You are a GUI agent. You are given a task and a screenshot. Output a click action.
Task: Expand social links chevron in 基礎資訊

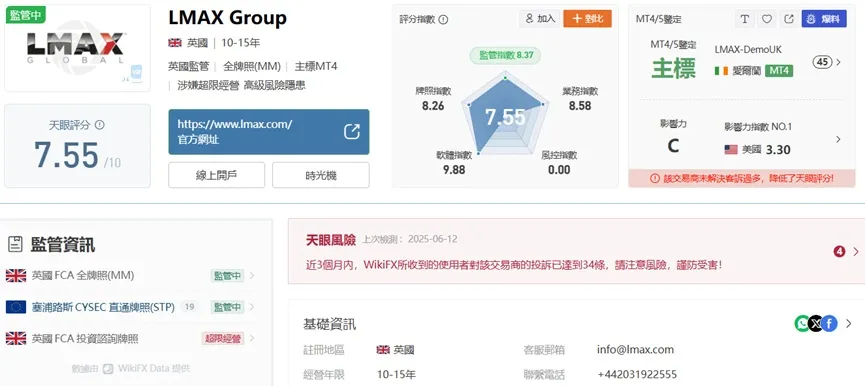click(x=848, y=324)
